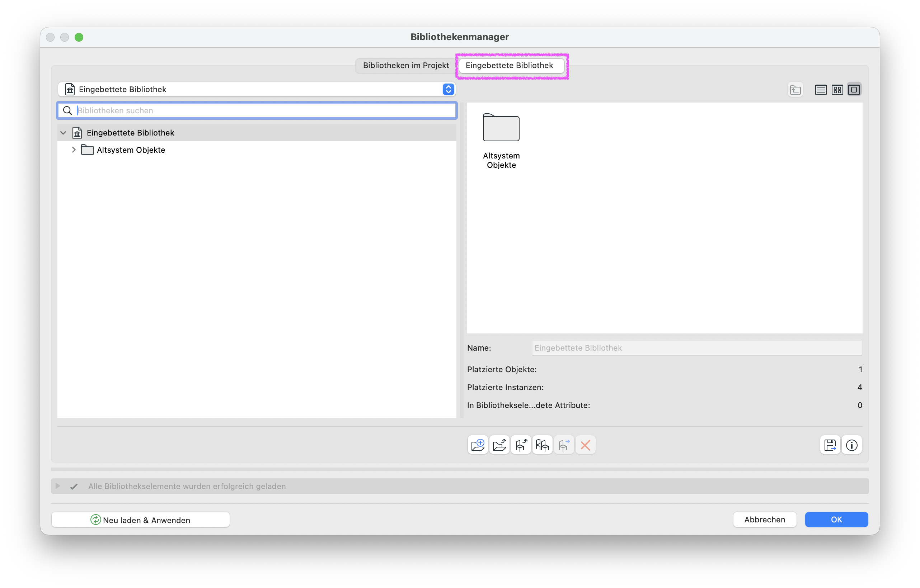Expand the Altsystem Objekte tree folder

(x=74, y=150)
